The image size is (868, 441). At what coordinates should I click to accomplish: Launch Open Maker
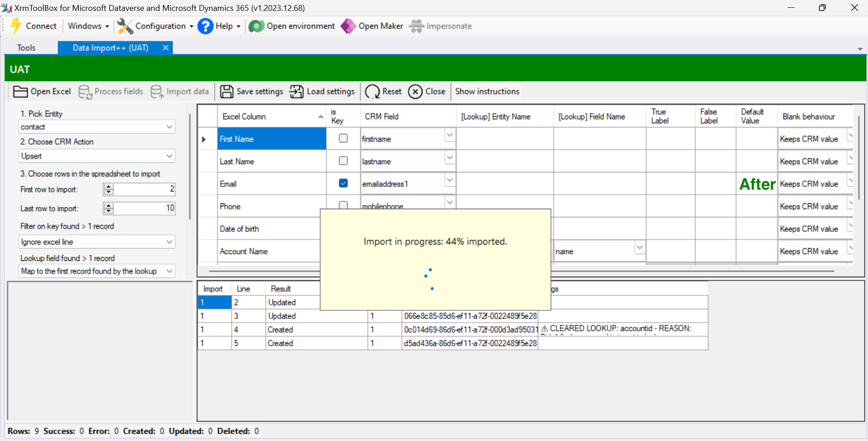click(348, 26)
